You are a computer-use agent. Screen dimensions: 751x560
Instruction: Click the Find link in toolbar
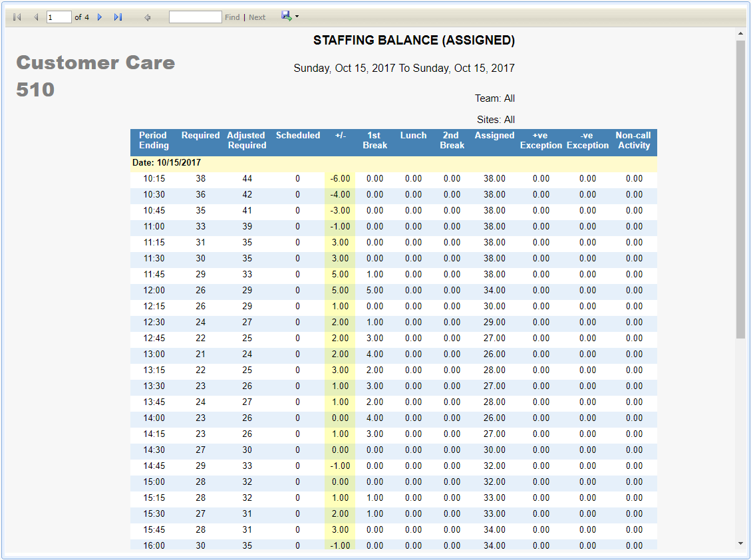tap(232, 17)
